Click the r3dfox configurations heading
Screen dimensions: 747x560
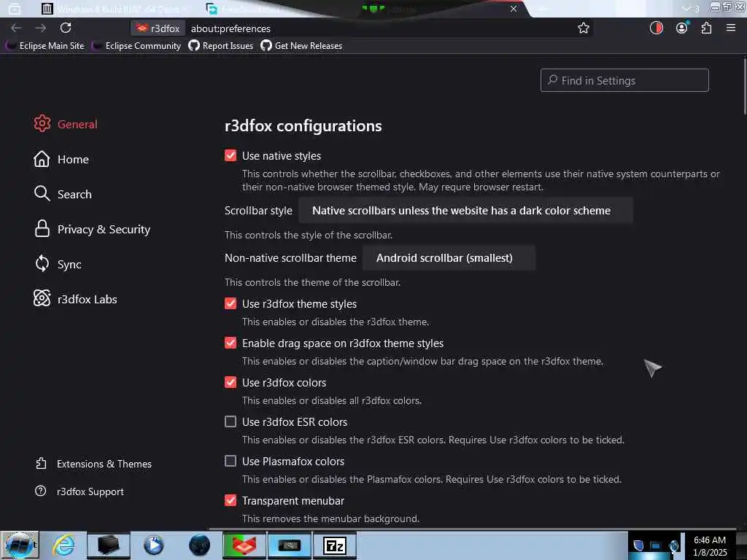coord(303,125)
